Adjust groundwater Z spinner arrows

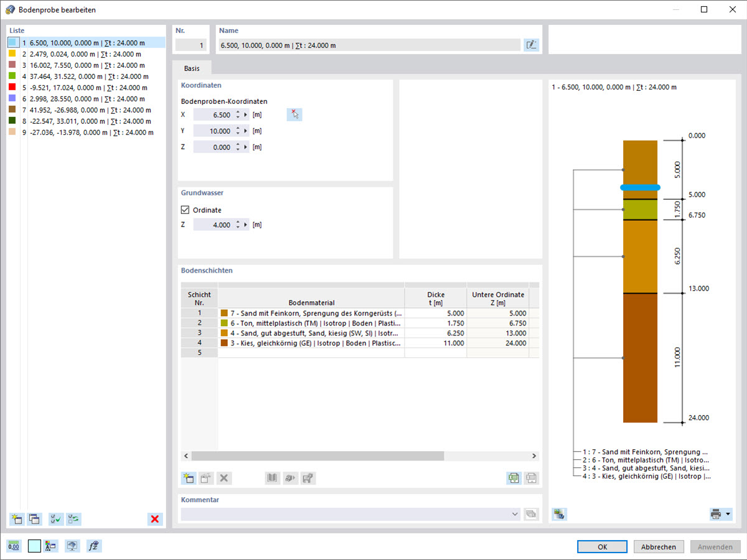point(238,225)
